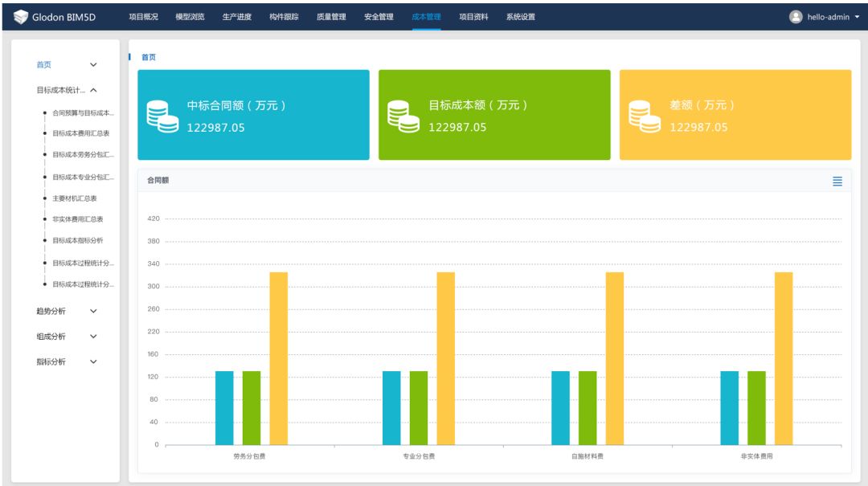Expand the 指标分析 sidebar section
868x486 pixels.
pos(93,362)
